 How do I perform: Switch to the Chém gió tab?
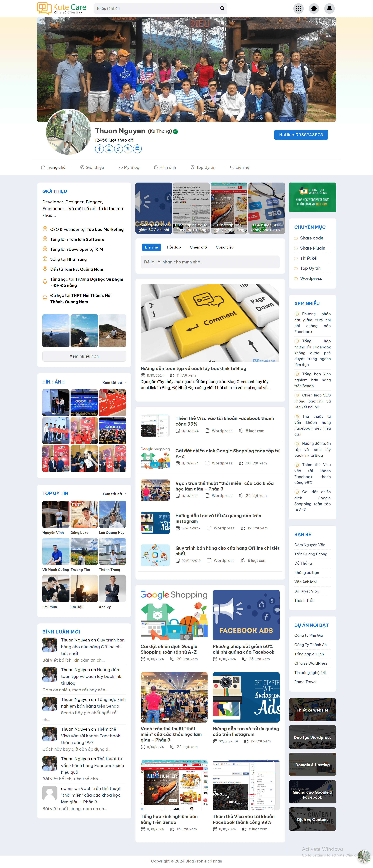tap(198, 247)
